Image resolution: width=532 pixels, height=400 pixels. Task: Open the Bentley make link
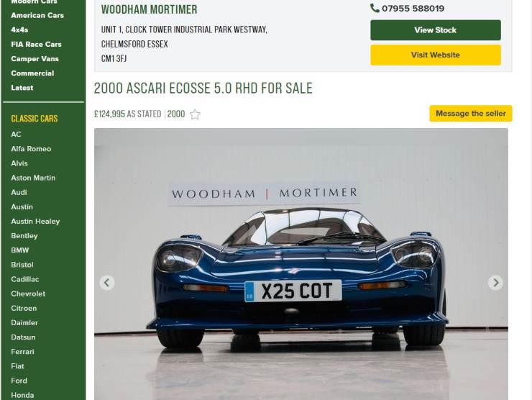24,236
